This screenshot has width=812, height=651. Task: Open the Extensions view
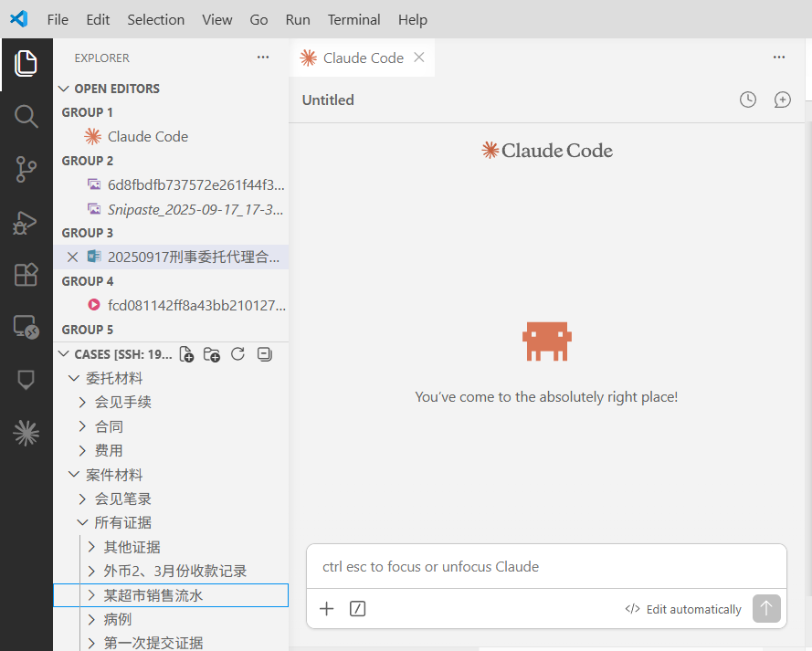click(26, 275)
